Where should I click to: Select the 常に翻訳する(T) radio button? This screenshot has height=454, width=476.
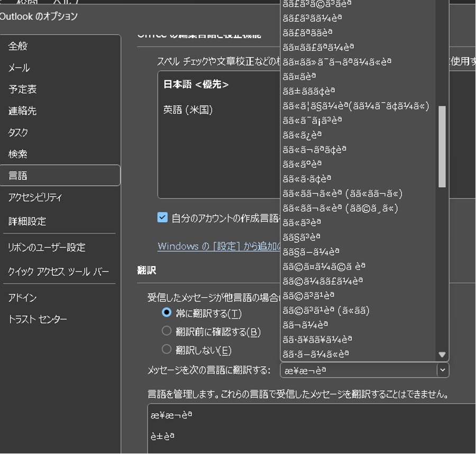[x=167, y=312]
